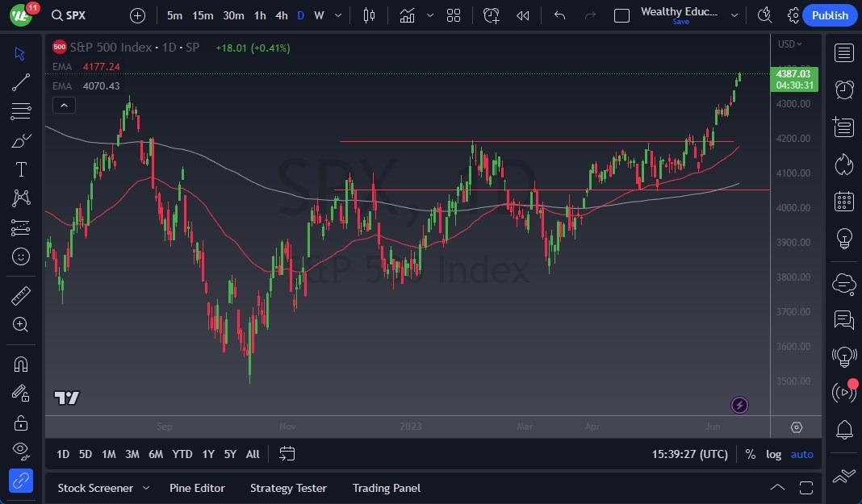
Task: Open the Pine Editor tab
Action: click(x=197, y=488)
